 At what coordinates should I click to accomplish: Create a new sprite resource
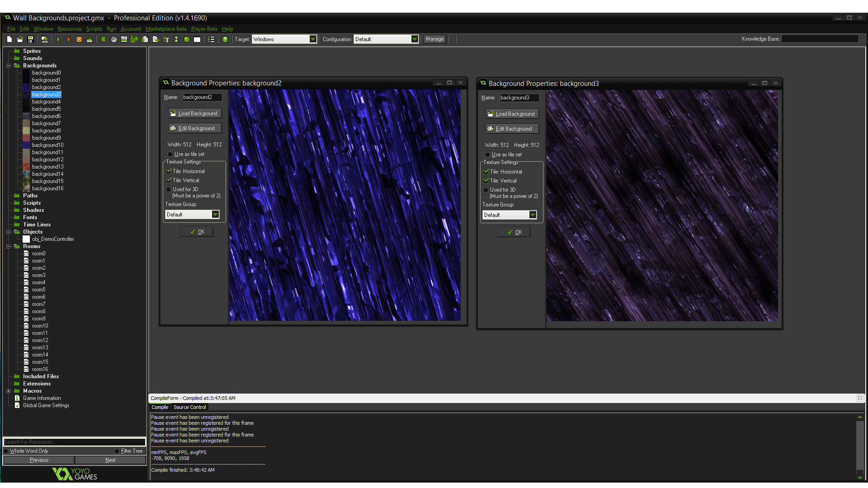103,39
